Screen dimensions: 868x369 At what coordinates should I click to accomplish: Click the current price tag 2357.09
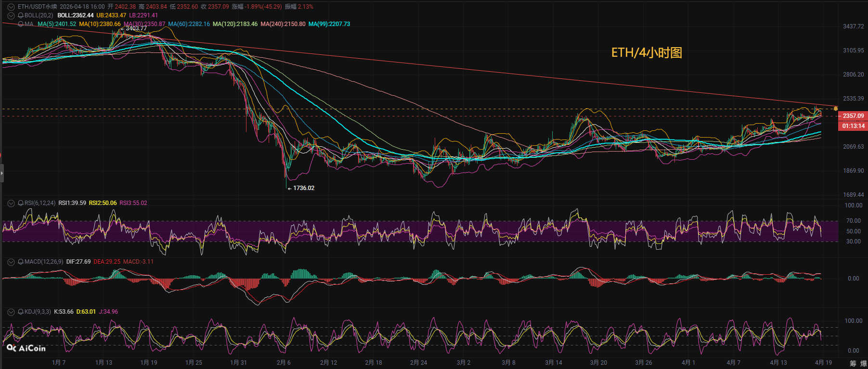tap(853, 116)
